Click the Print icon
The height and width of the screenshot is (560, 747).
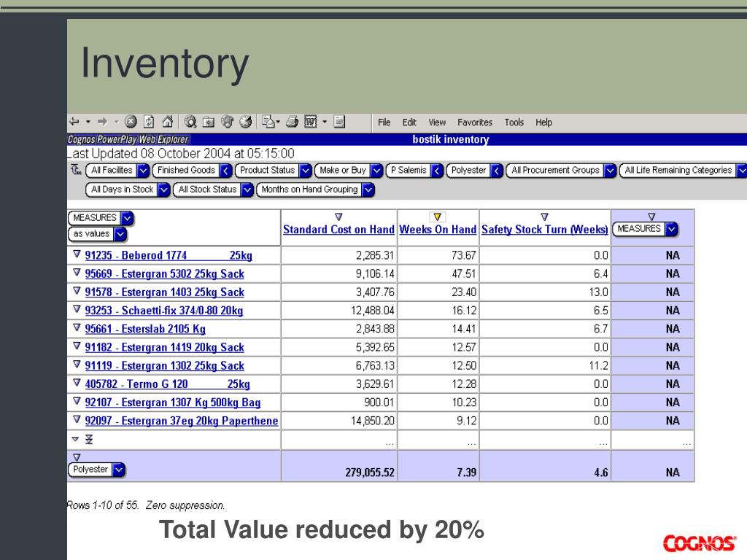coord(292,122)
